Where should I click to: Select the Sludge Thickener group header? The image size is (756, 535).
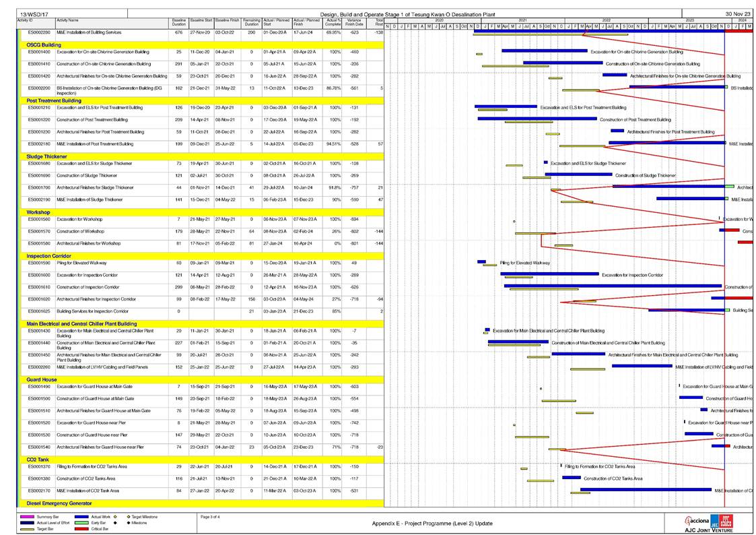[46, 156]
